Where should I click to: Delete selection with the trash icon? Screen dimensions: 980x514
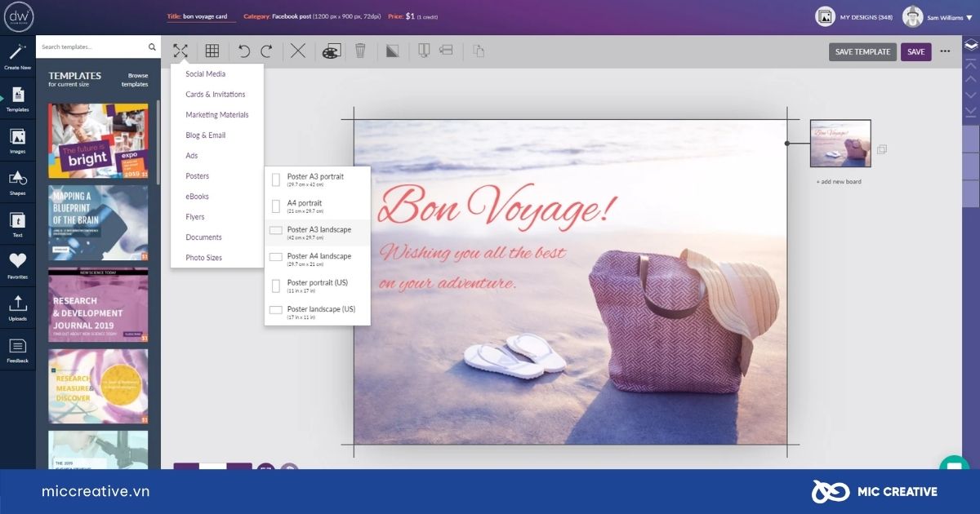pos(359,51)
